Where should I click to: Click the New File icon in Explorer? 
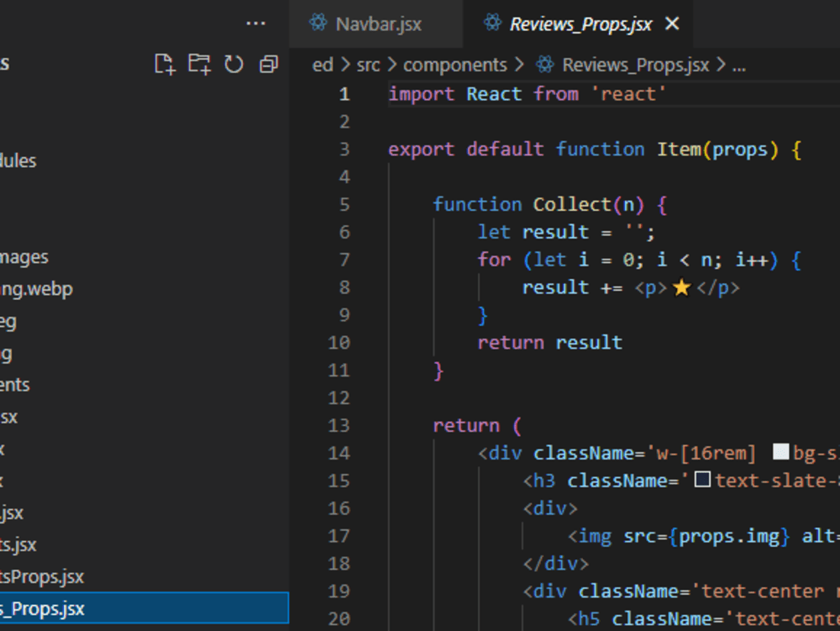tap(165, 64)
